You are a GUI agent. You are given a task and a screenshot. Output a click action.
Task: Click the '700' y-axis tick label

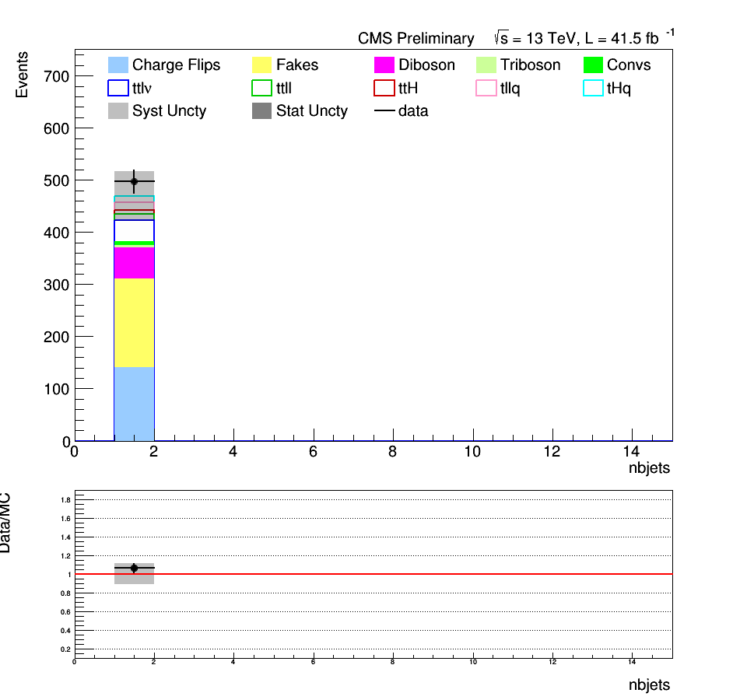[56, 76]
